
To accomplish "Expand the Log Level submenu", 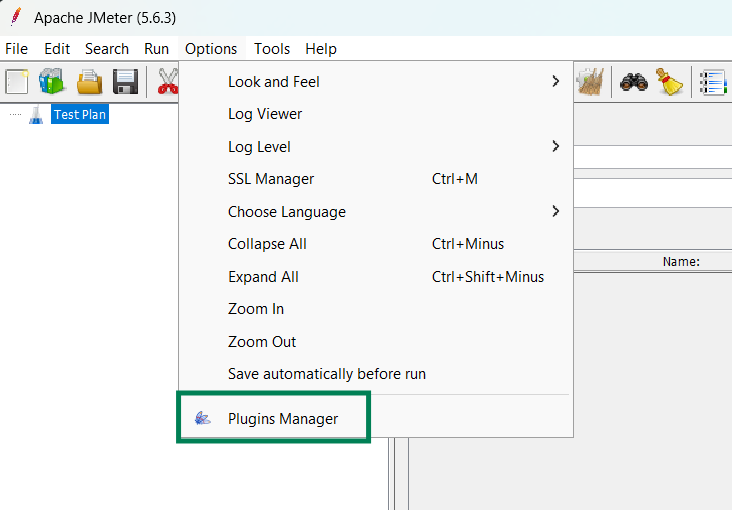I will [x=376, y=147].
